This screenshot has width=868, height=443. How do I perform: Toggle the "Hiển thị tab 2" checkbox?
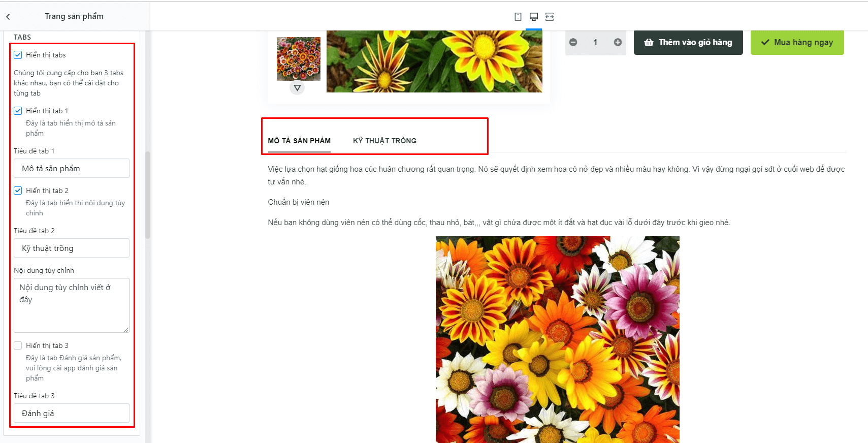[x=18, y=191]
